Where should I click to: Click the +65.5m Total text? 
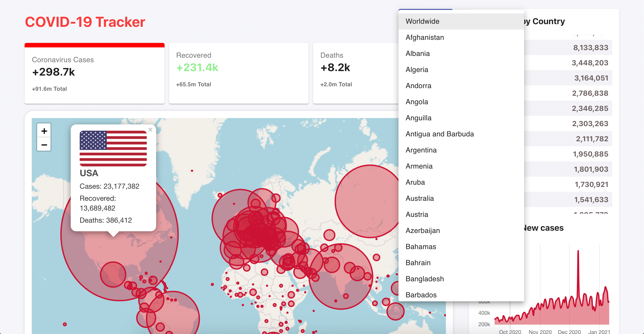pyautogui.click(x=193, y=85)
